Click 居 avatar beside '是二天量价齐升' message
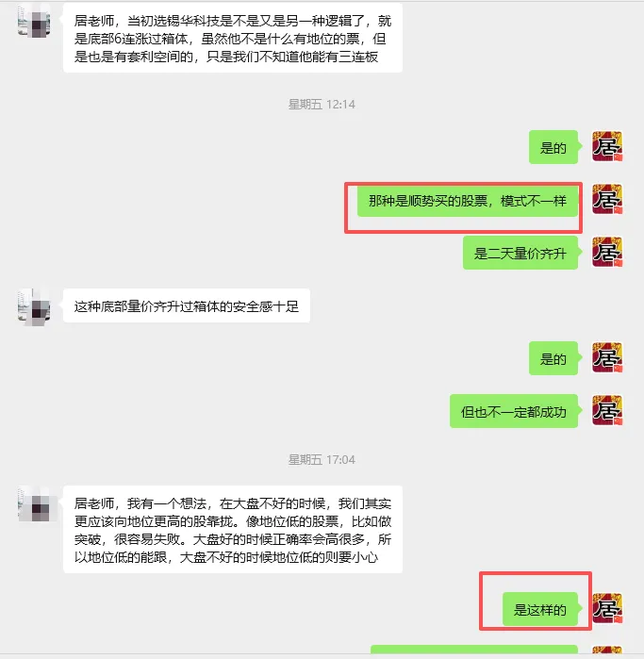This screenshot has height=659, width=644. [607, 252]
